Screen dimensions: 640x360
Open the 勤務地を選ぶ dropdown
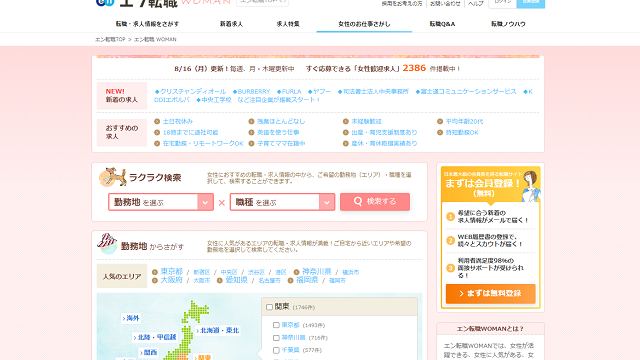pos(161,202)
